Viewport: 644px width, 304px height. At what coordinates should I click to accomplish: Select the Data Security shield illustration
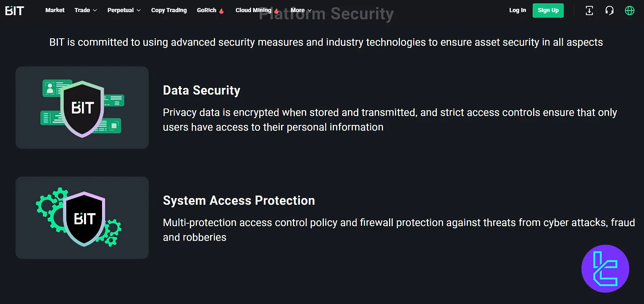pos(82,108)
